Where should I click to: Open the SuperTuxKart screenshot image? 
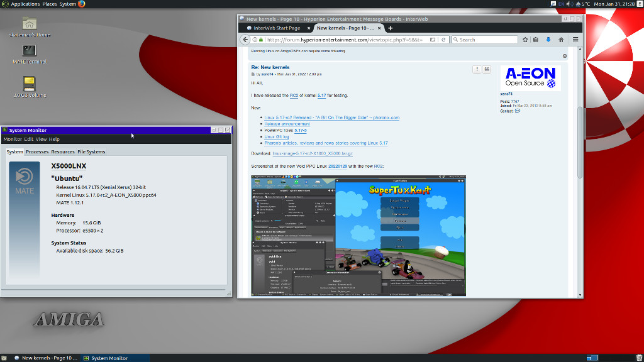pyautogui.click(x=358, y=236)
